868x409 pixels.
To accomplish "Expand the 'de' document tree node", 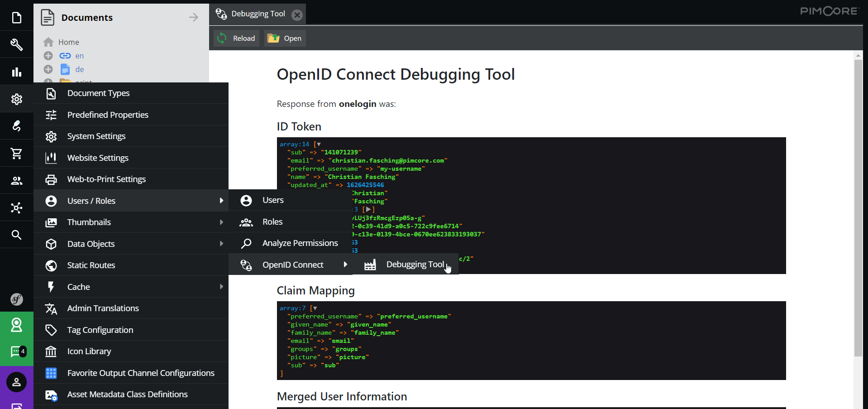I will tap(48, 69).
